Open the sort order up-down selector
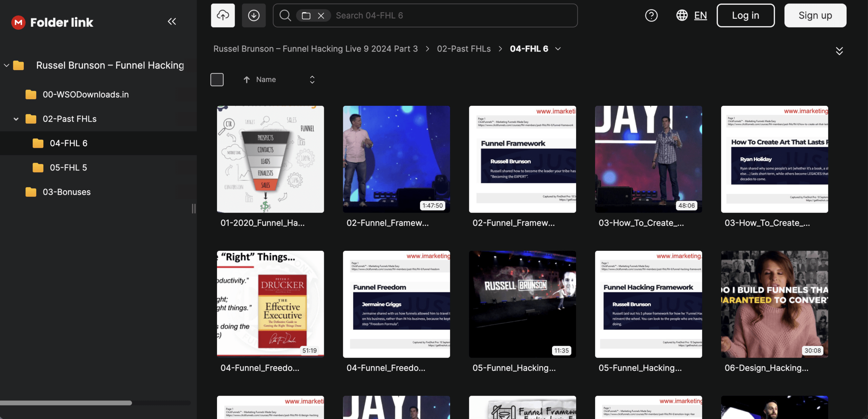The height and width of the screenshot is (419, 868). pos(312,80)
